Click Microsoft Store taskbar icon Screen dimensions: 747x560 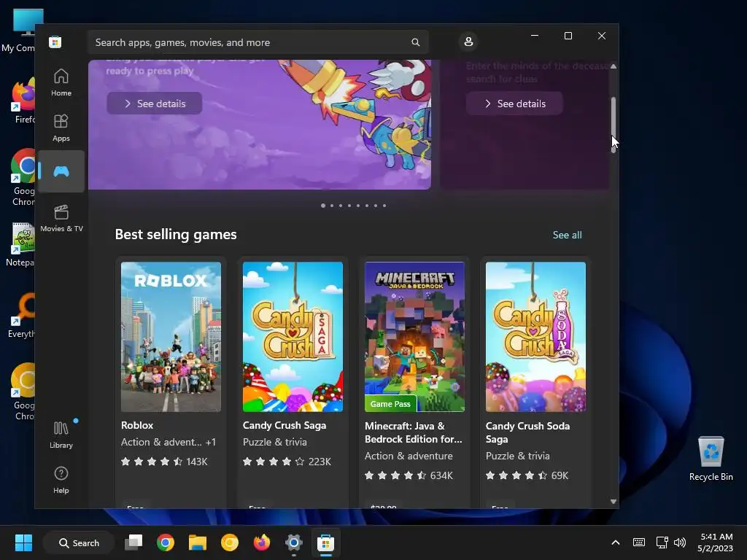pyautogui.click(x=326, y=542)
